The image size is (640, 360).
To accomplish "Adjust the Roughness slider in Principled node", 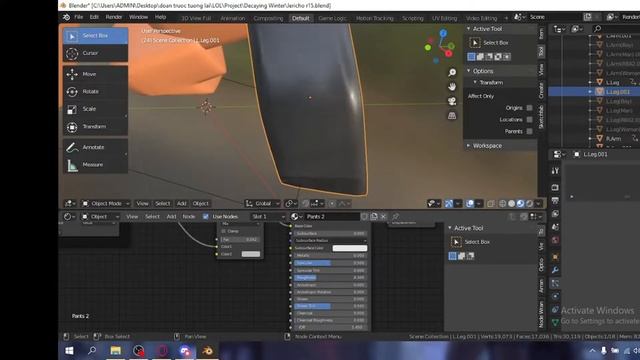I will coord(330,278).
